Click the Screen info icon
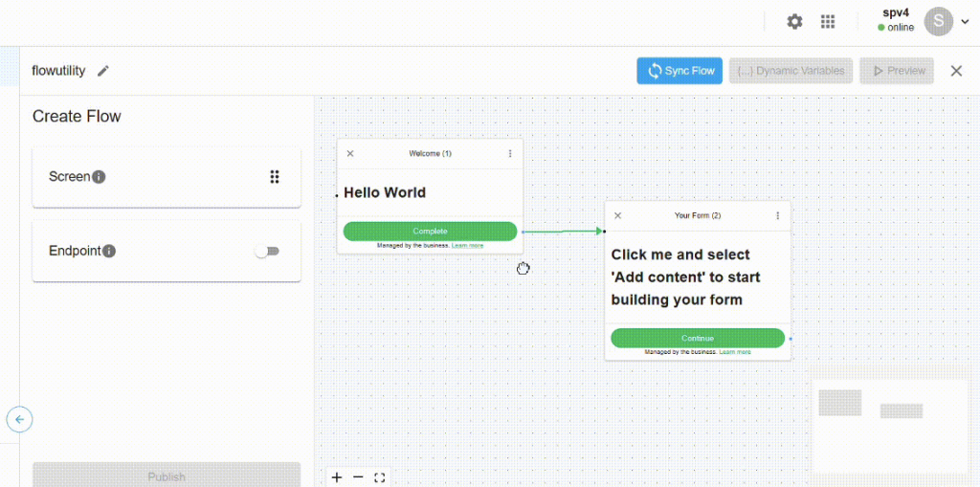This screenshot has width=980, height=487. tap(99, 177)
